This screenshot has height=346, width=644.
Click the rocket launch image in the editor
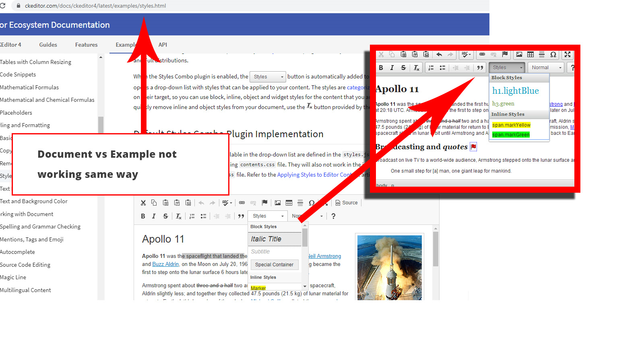pos(390,268)
